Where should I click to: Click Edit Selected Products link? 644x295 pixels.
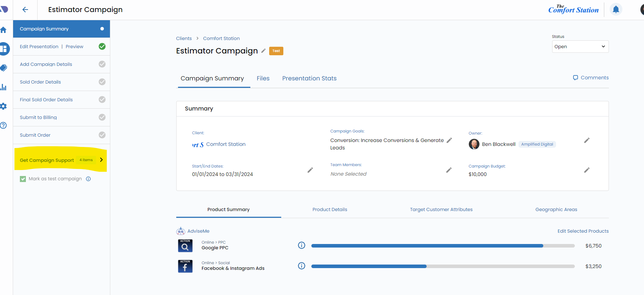pyautogui.click(x=583, y=231)
